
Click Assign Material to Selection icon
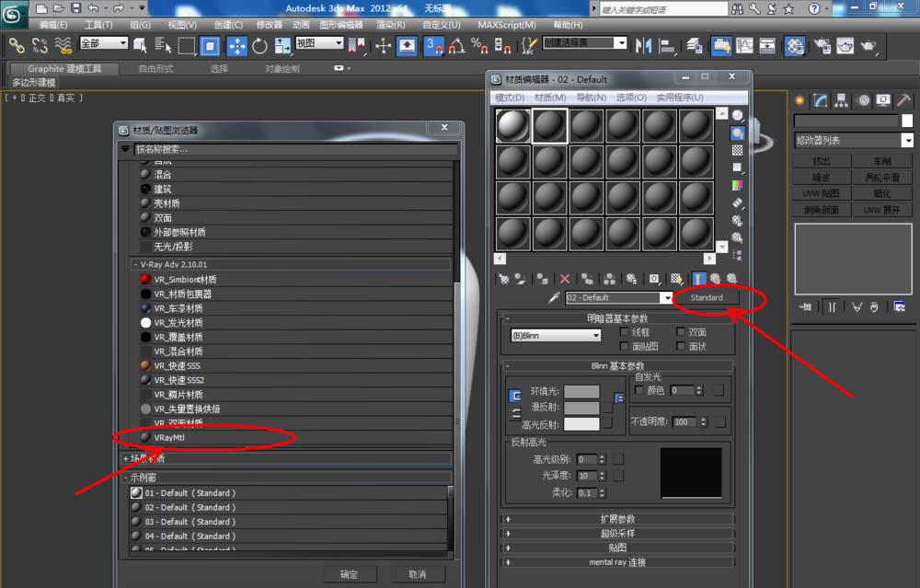[x=543, y=279]
